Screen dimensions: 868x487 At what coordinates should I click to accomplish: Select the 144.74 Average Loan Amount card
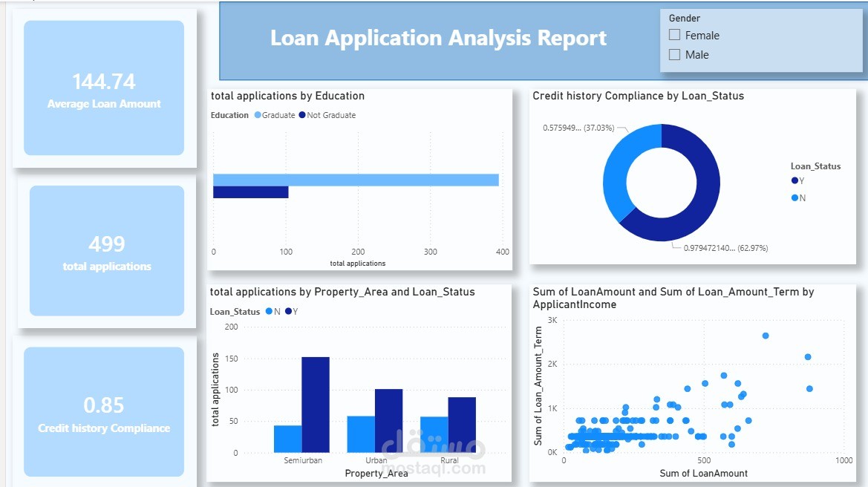[x=104, y=89]
